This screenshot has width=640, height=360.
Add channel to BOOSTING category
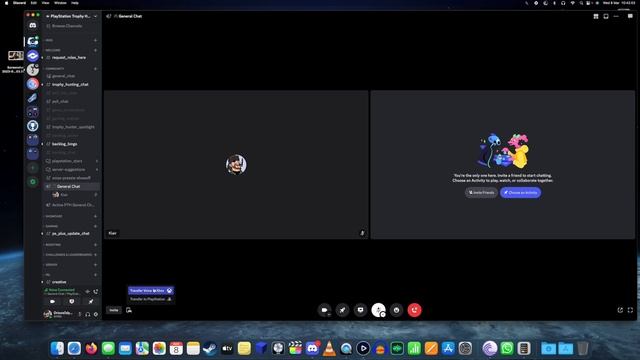coord(96,245)
